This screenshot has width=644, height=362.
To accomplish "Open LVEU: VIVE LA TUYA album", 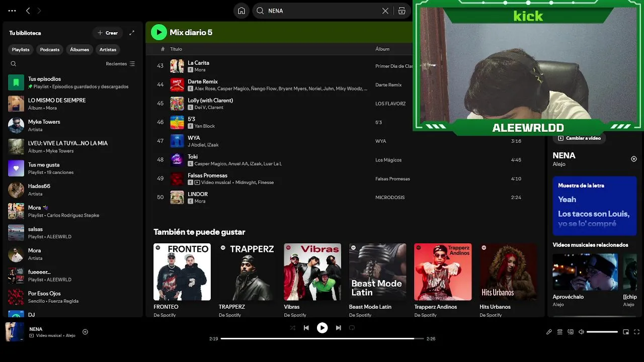I will point(73,147).
